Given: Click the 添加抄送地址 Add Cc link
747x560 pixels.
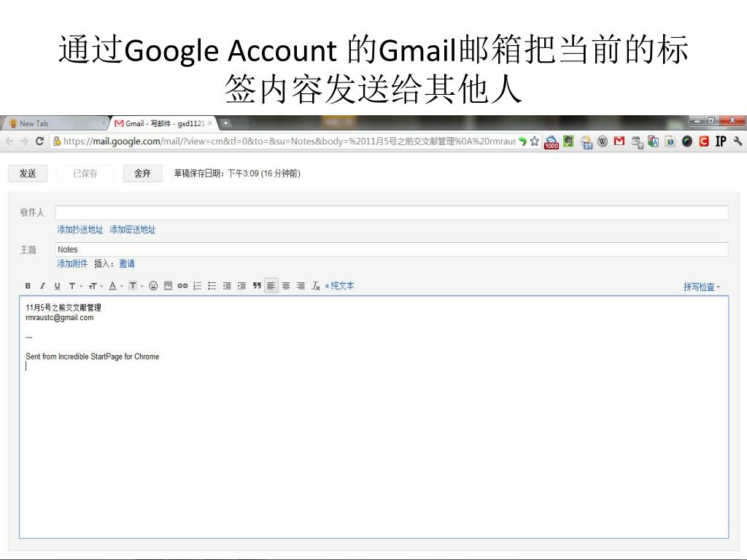Looking at the screenshot, I should 80,230.
